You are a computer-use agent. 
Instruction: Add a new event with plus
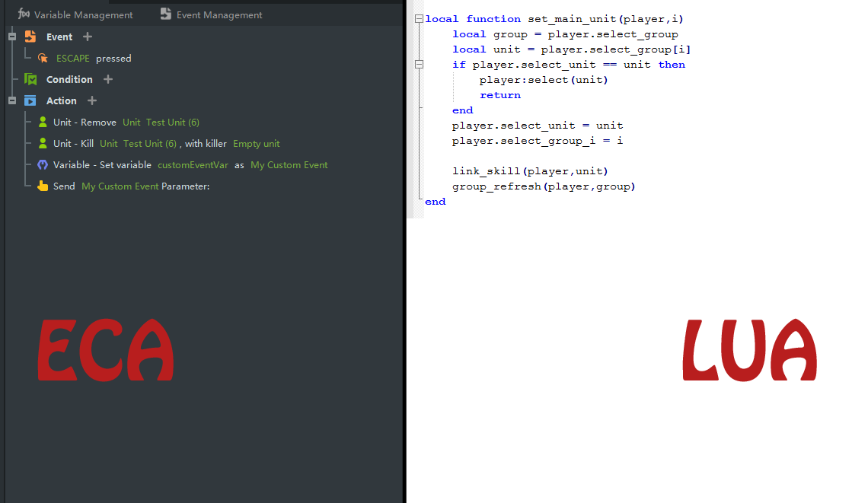click(88, 37)
